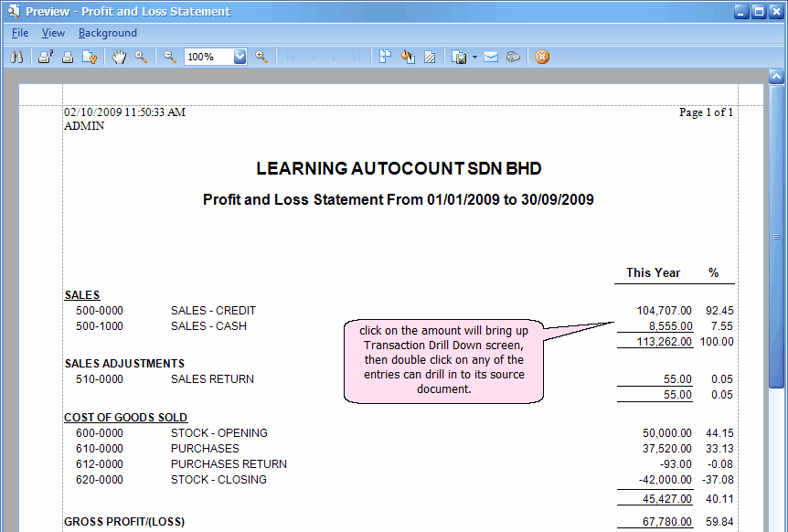Click the This Year column header
The image size is (788, 532).
pyautogui.click(x=653, y=272)
